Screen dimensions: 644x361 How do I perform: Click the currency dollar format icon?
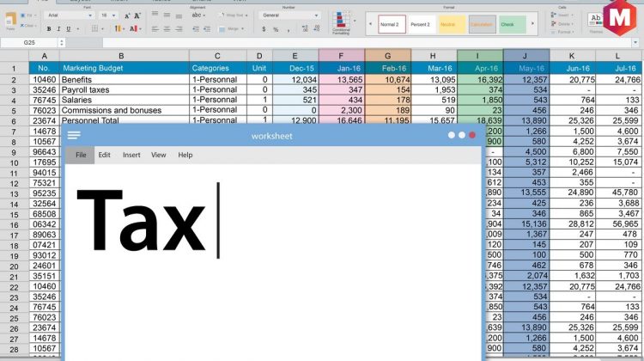pyautogui.click(x=264, y=29)
